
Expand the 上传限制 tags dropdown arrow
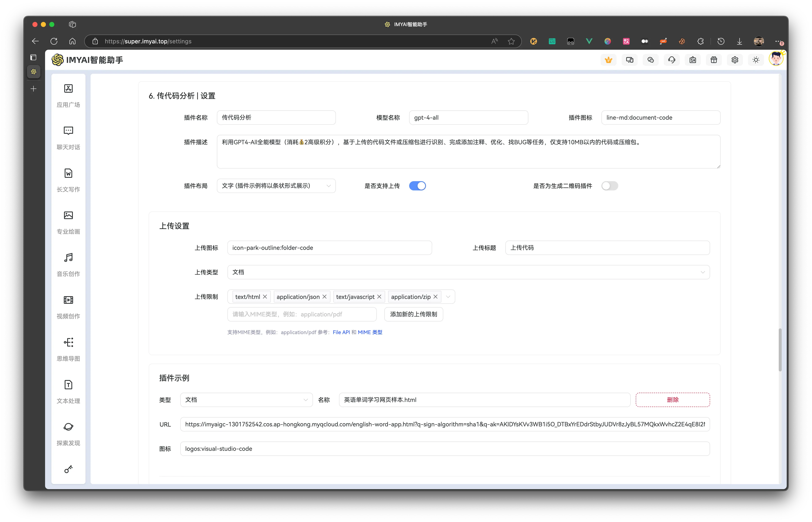pos(448,297)
